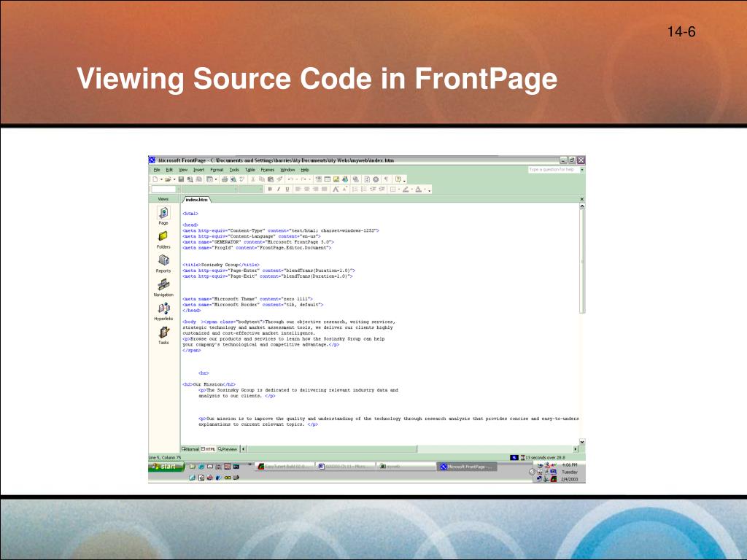Image resolution: width=747 pixels, height=560 pixels.
Task: Click the horizontal scrollbar track
Action: point(495,449)
